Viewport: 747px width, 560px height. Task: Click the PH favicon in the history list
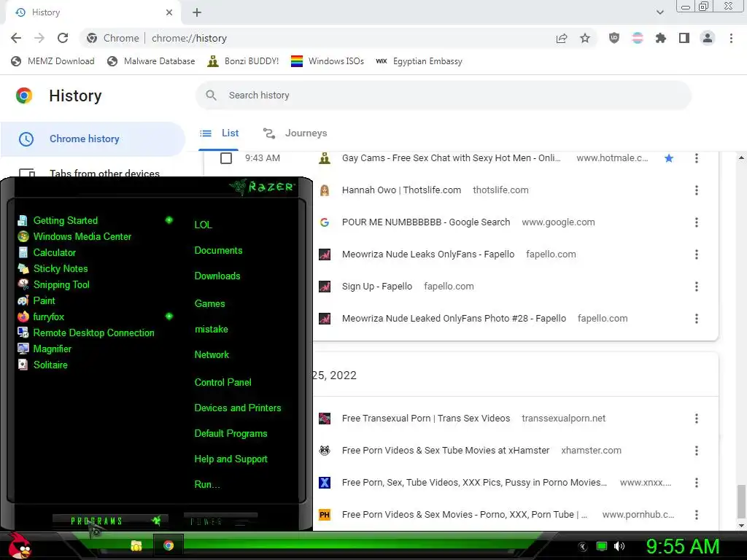325,515
